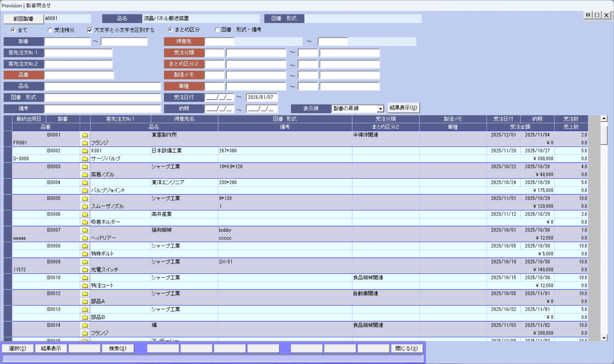Click the 得意先名 column header
The width and height of the screenshot is (614, 364).
184,119
